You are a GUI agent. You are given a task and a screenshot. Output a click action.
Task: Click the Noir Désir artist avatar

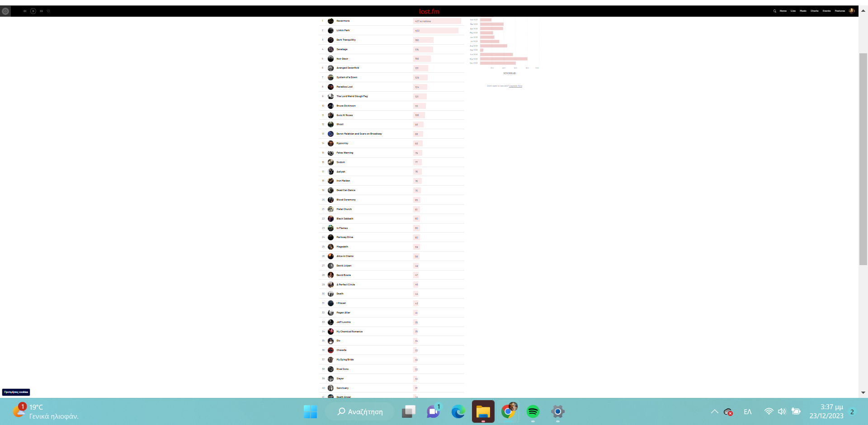point(330,59)
